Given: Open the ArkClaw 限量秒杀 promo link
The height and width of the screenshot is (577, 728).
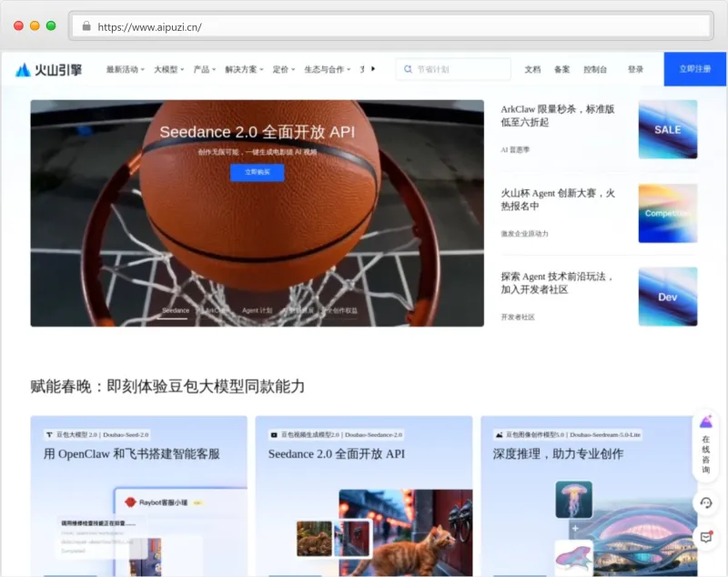Looking at the screenshot, I should tap(558, 116).
